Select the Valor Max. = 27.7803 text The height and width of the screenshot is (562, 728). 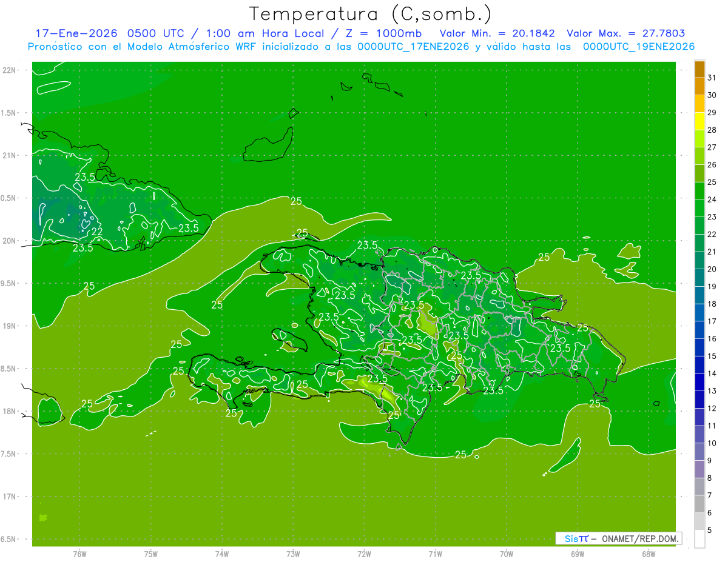(625, 33)
